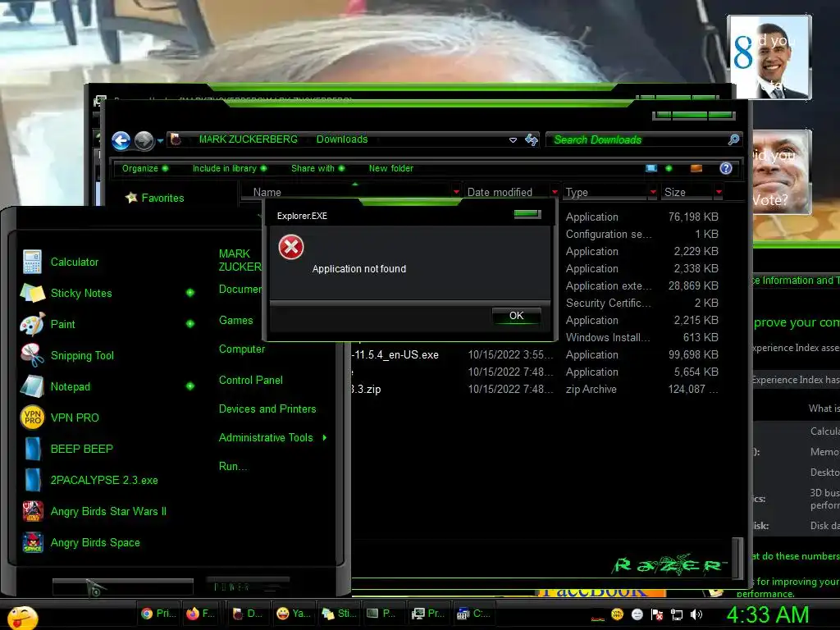Expand Notepad jump list arrow
This screenshot has width=840, height=630.
point(189,386)
